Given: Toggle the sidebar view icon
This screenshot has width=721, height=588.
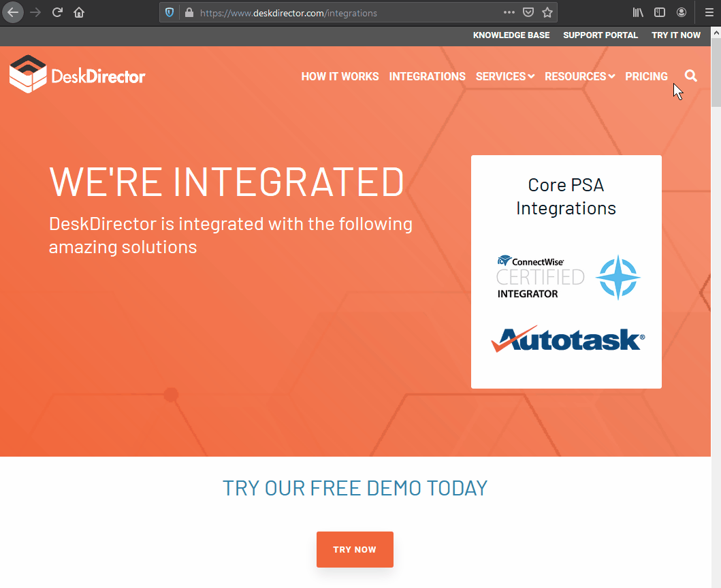Looking at the screenshot, I should click(659, 12).
